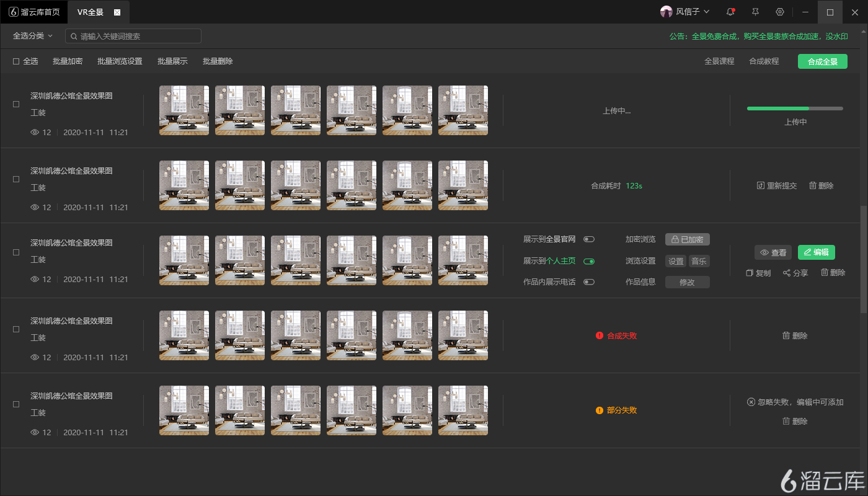Click view-count eye icon in 上传中 row

coord(35,132)
